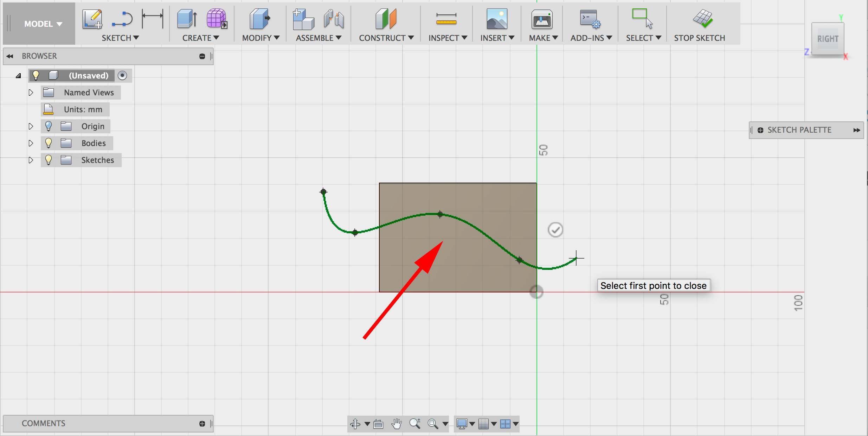
Task: Open Display Settings monitor icon
Action: click(x=462, y=424)
